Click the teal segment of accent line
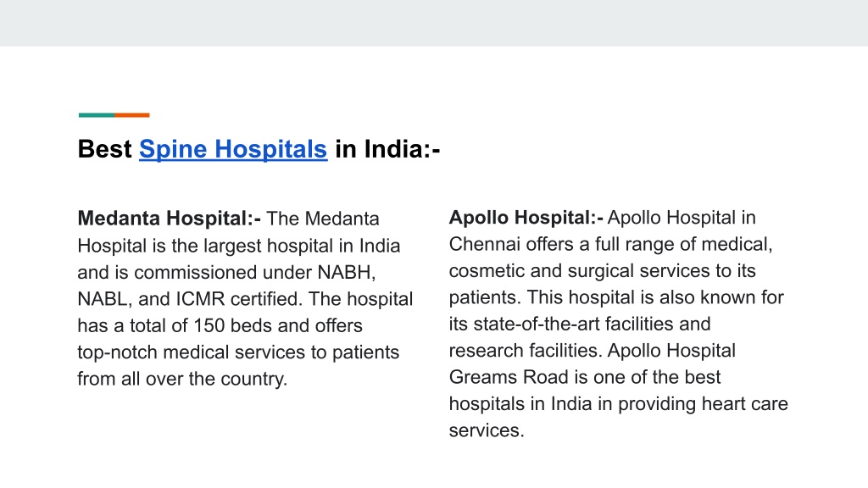The width and height of the screenshot is (868, 488). pyautogui.click(x=97, y=115)
